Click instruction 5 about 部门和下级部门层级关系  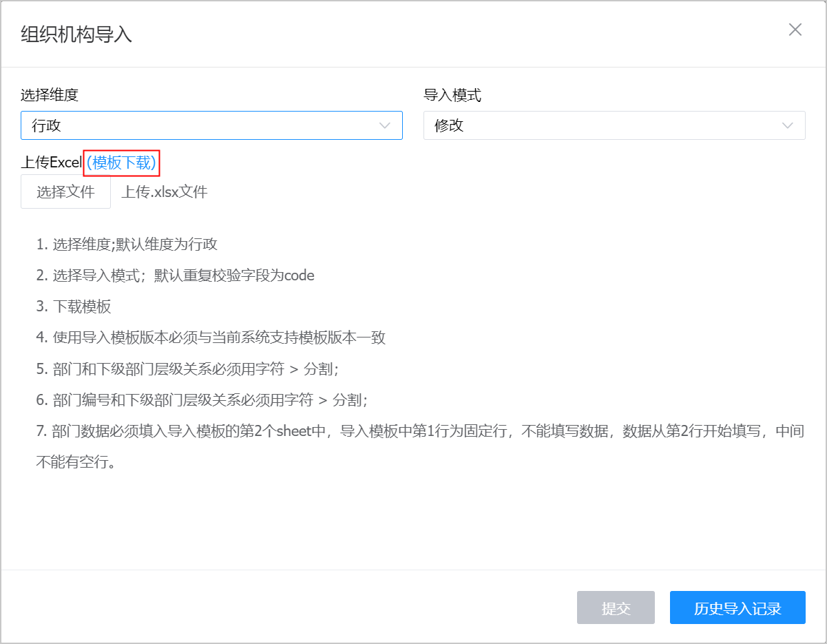[187, 369]
